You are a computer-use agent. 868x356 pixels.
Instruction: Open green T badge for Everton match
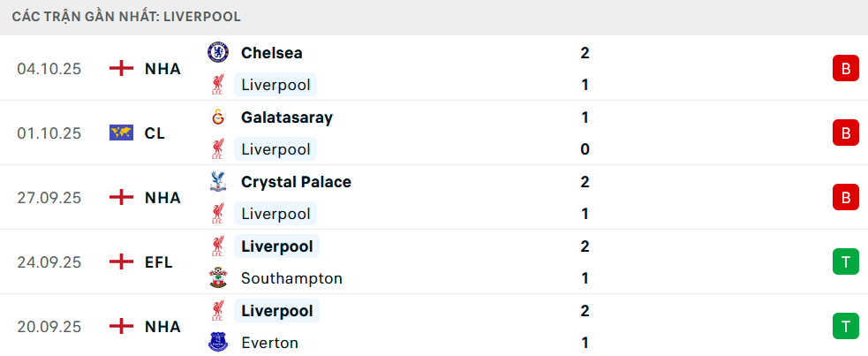coord(845,327)
